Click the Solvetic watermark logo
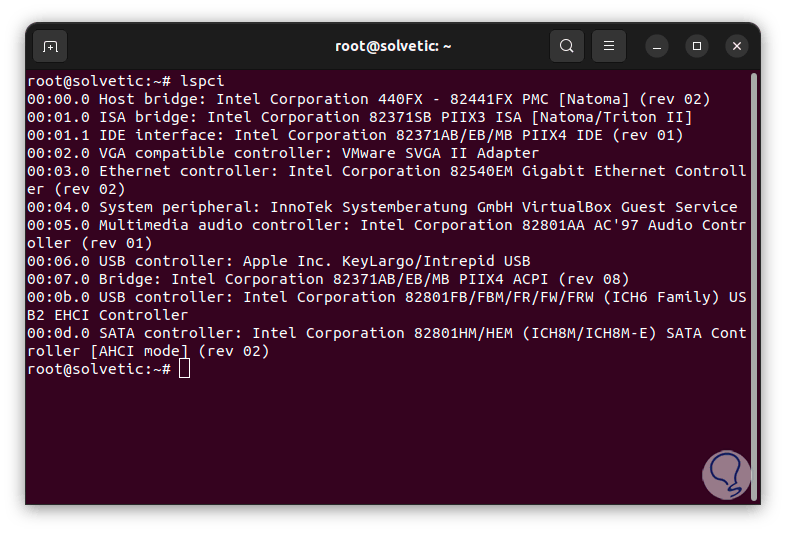 (727, 472)
